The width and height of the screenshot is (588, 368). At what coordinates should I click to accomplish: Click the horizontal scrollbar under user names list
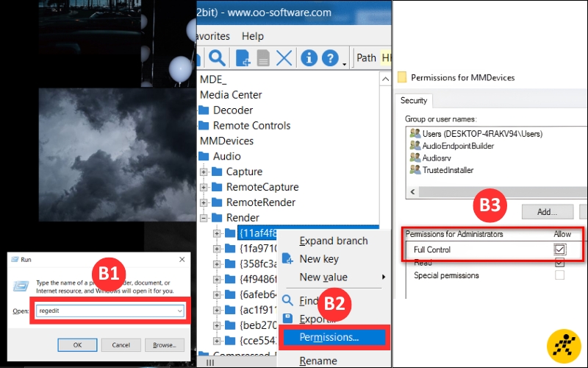(499, 192)
